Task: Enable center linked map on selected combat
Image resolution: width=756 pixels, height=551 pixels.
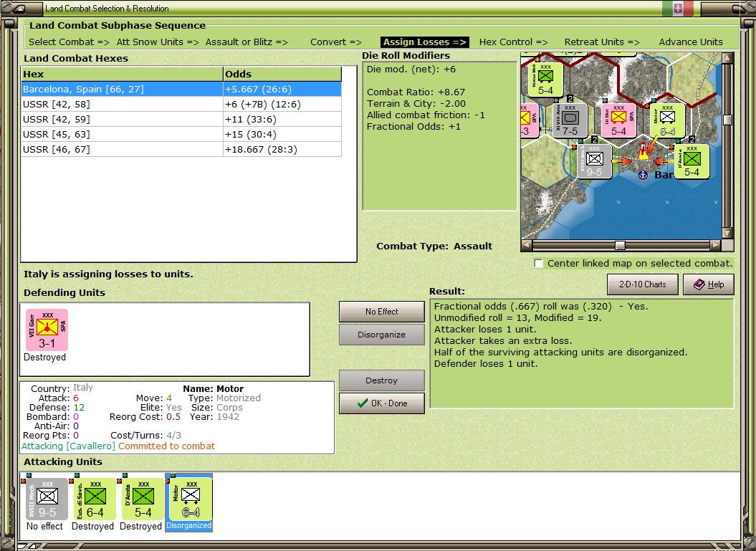Action: [x=539, y=264]
